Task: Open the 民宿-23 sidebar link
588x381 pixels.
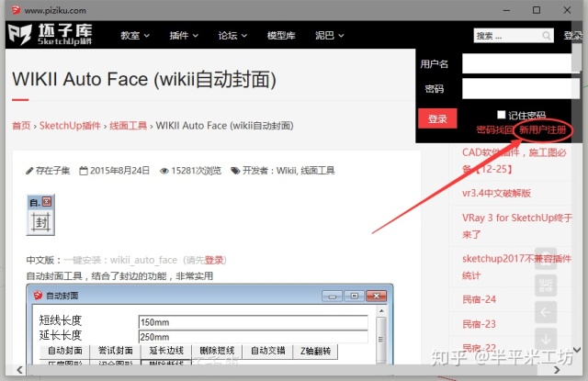Action: [479, 324]
